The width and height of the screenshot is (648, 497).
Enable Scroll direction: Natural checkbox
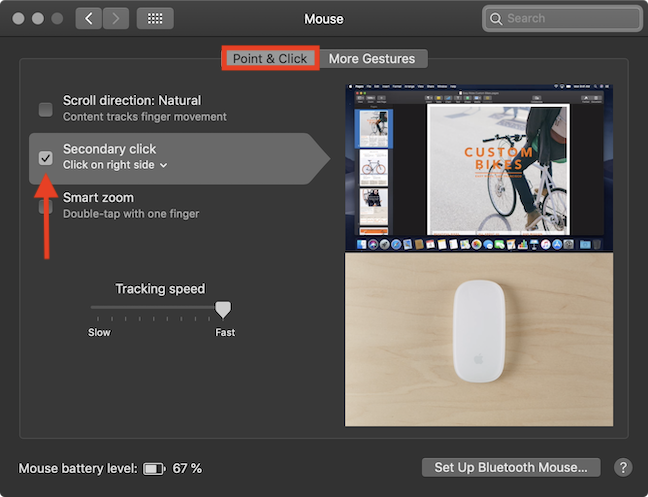click(x=45, y=109)
